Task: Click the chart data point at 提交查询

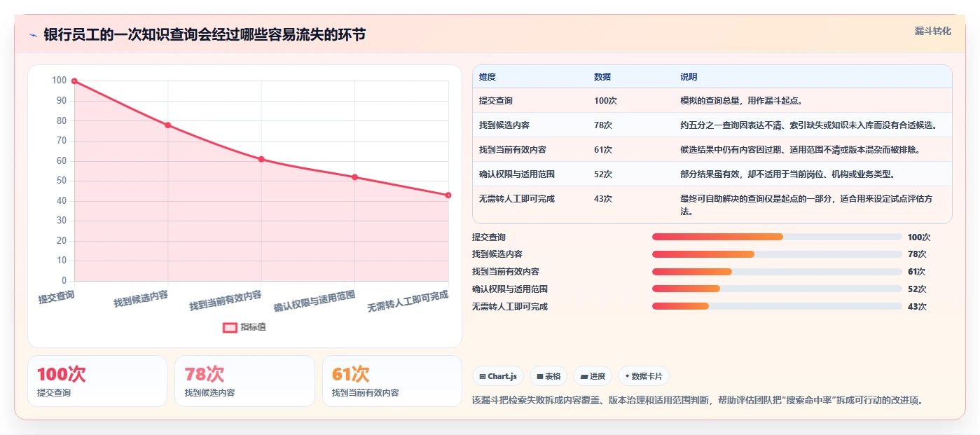Action: tap(74, 81)
